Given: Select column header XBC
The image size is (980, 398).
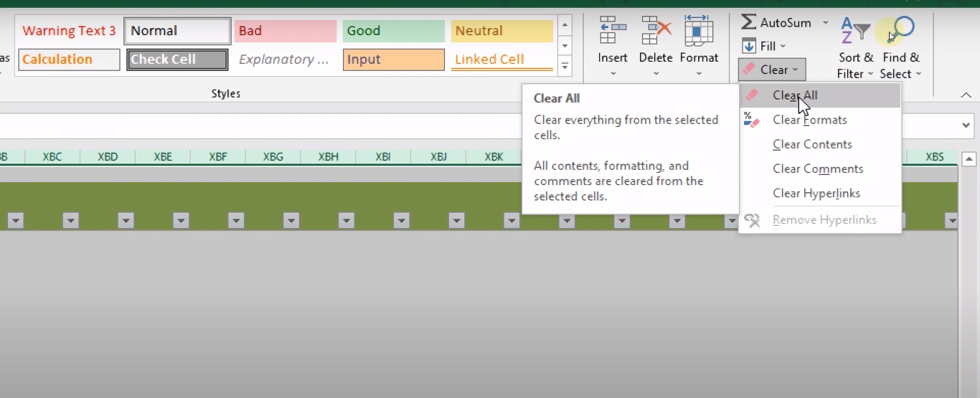Looking at the screenshot, I should tap(52, 157).
